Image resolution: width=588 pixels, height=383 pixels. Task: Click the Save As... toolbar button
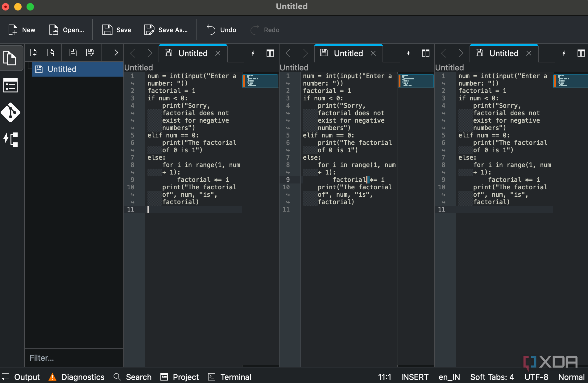click(166, 30)
